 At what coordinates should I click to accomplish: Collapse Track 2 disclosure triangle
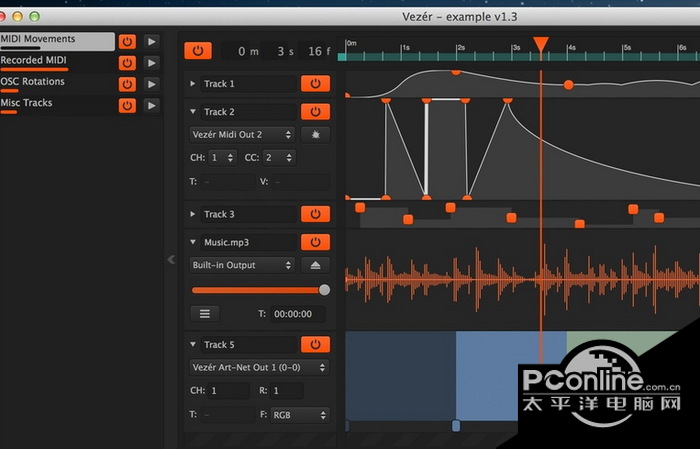point(193,112)
